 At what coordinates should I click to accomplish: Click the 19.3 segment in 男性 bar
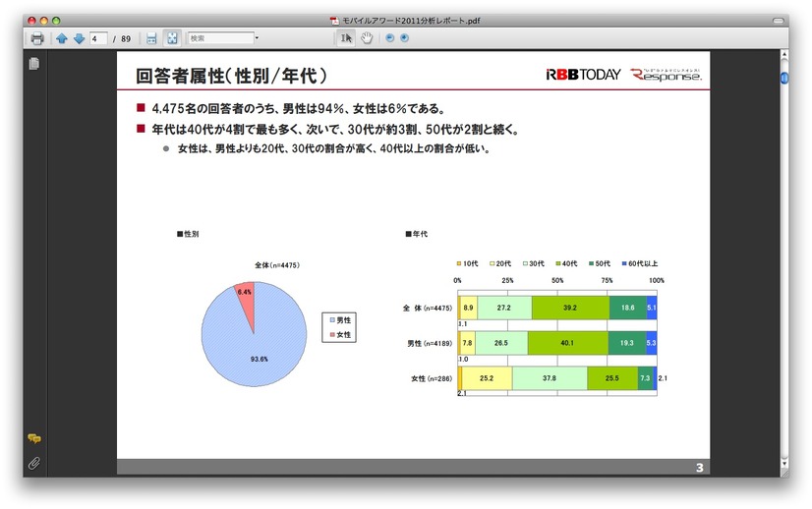point(627,343)
